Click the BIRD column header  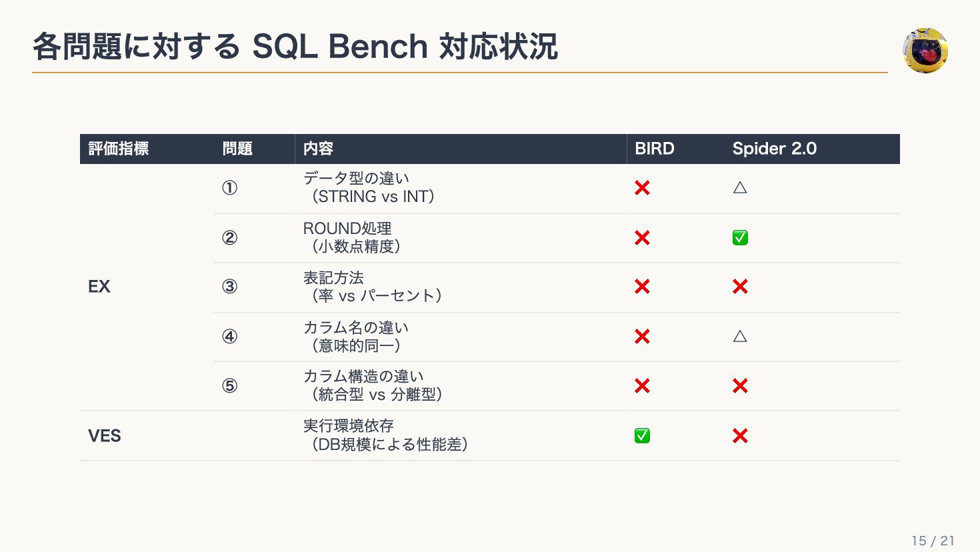(x=655, y=149)
